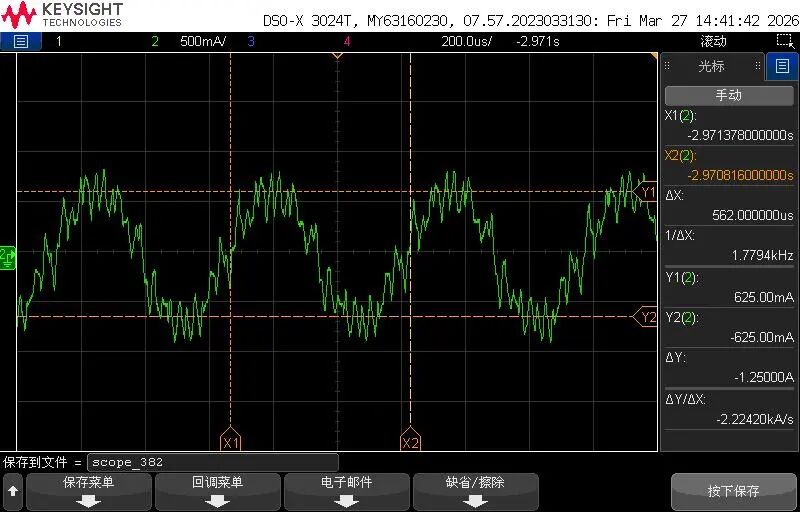Click the scope_382 file name field
This screenshot has height=512, width=800.
[213, 463]
